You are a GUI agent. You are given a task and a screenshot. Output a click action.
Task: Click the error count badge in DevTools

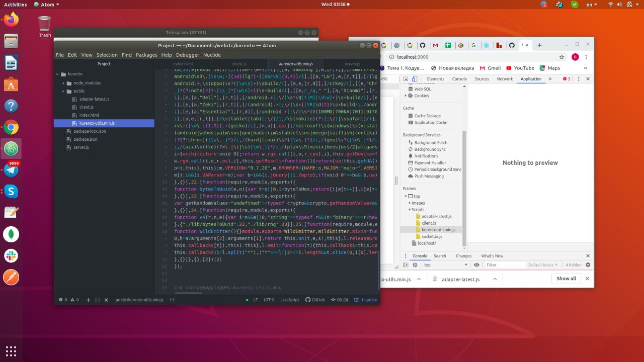coord(567,79)
